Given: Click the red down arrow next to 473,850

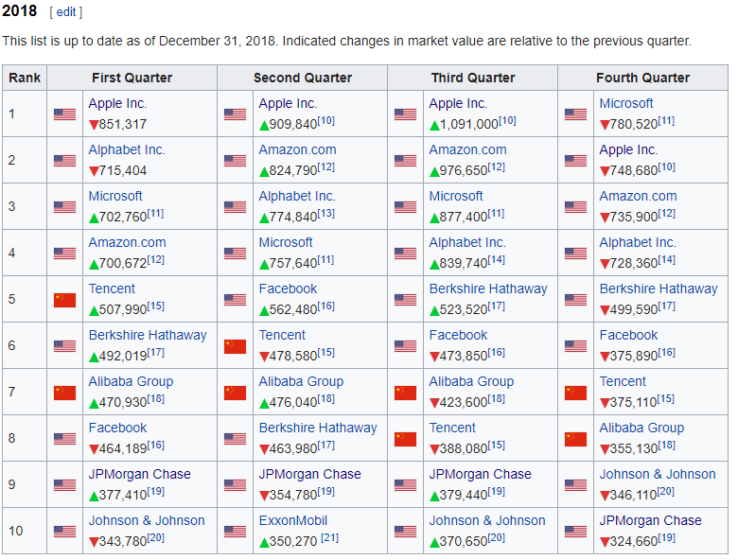Looking at the screenshot, I should coord(434,357).
